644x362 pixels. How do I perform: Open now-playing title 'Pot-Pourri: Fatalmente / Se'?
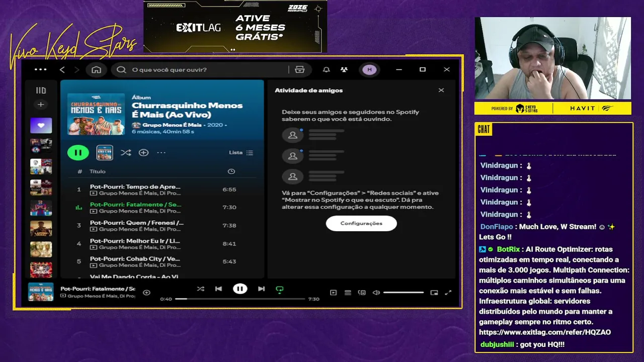(x=98, y=289)
